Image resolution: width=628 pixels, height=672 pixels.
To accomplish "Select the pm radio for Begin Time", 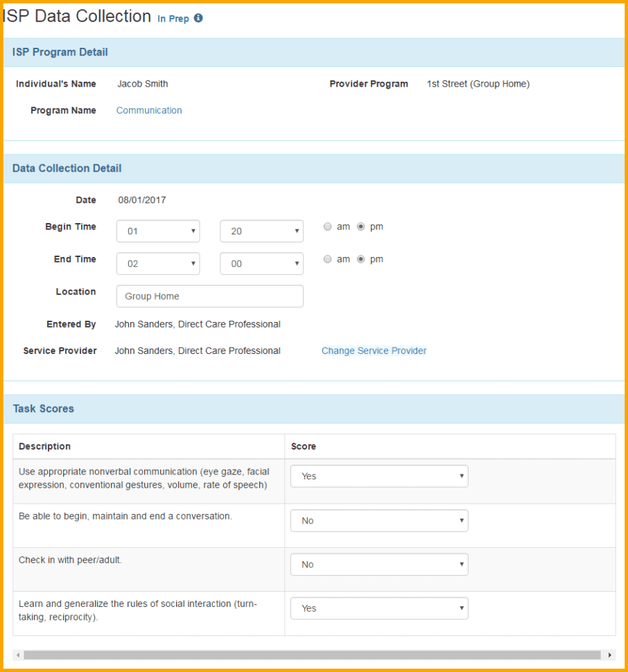I will [x=361, y=227].
